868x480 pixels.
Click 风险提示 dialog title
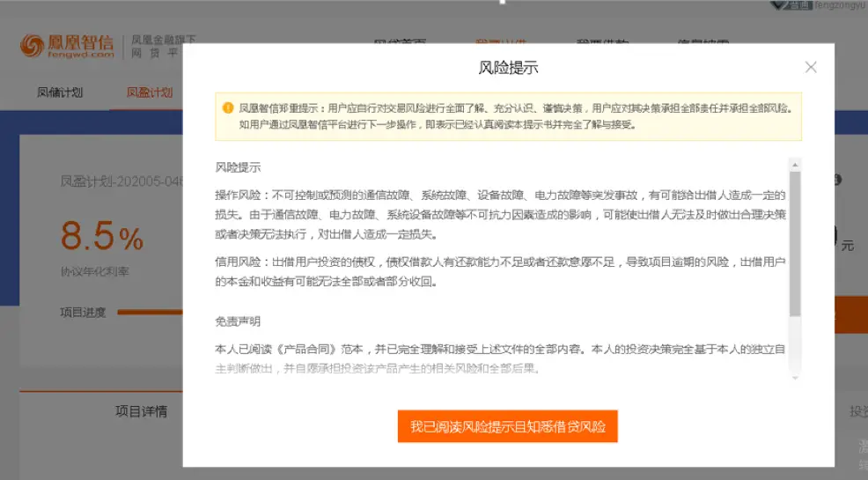point(508,68)
